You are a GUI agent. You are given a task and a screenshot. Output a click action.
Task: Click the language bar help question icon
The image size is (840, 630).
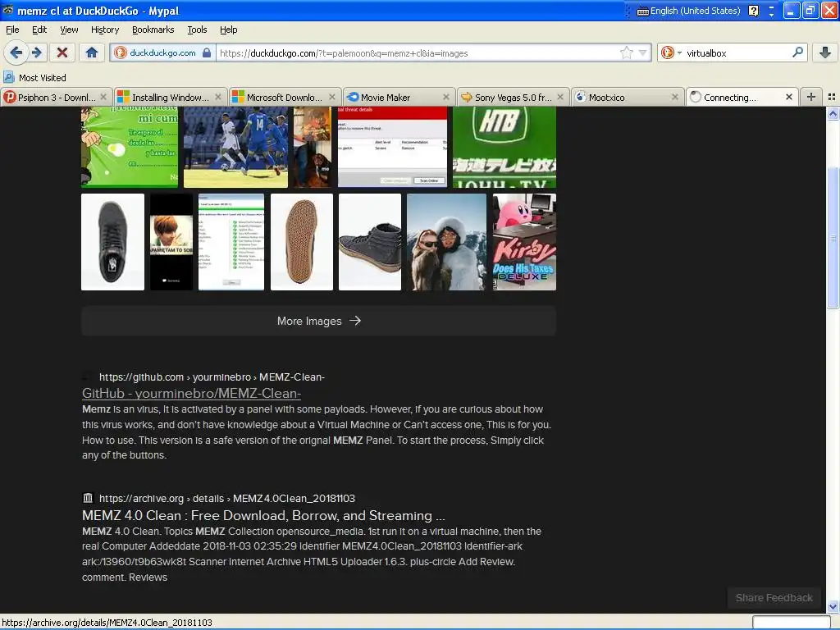pyautogui.click(x=754, y=11)
